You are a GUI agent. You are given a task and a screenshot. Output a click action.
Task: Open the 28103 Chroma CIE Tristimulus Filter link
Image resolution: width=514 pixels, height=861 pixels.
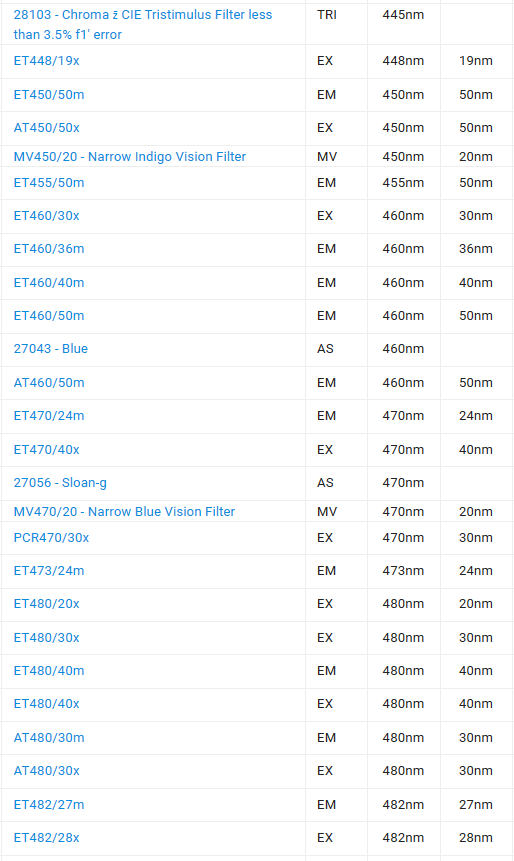click(x=143, y=25)
